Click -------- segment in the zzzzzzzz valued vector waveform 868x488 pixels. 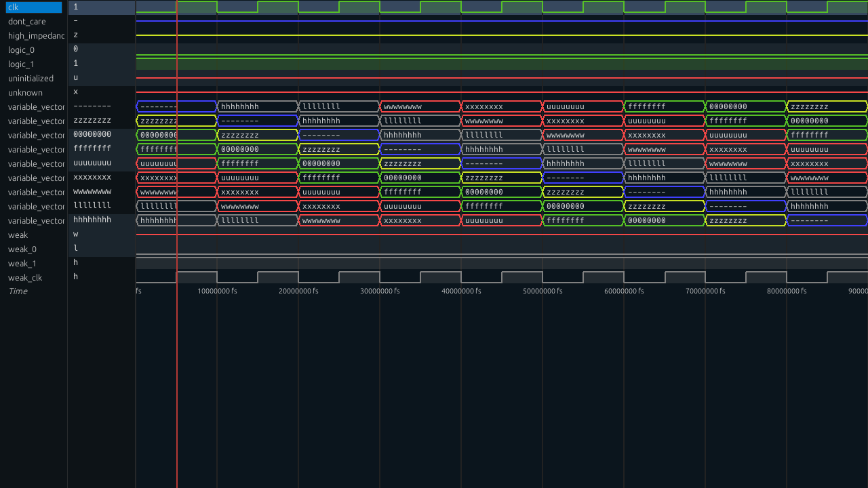click(258, 121)
